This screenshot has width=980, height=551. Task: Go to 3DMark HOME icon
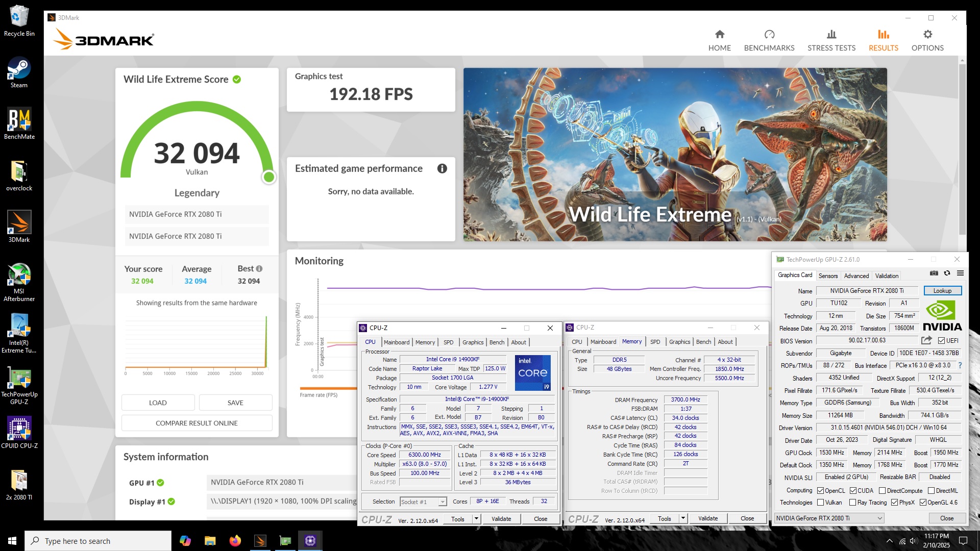719,40
